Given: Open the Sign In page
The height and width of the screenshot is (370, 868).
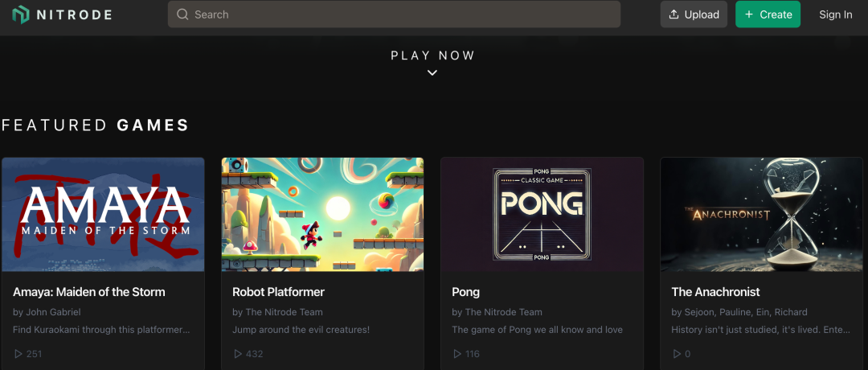Looking at the screenshot, I should (x=836, y=14).
